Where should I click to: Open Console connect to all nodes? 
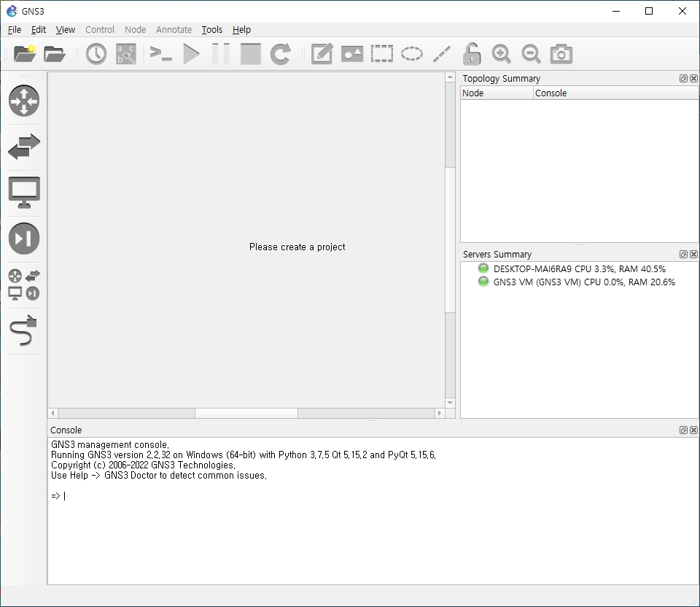[x=160, y=54]
